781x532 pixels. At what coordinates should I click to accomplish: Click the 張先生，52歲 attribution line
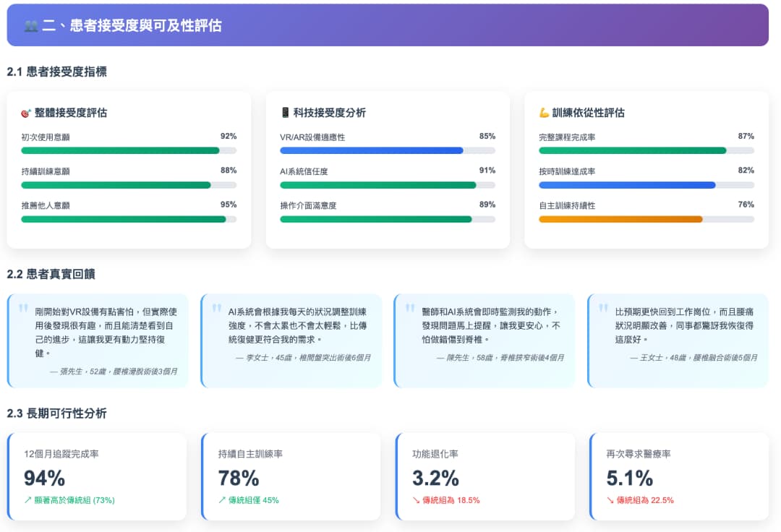(x=114, y=372)
